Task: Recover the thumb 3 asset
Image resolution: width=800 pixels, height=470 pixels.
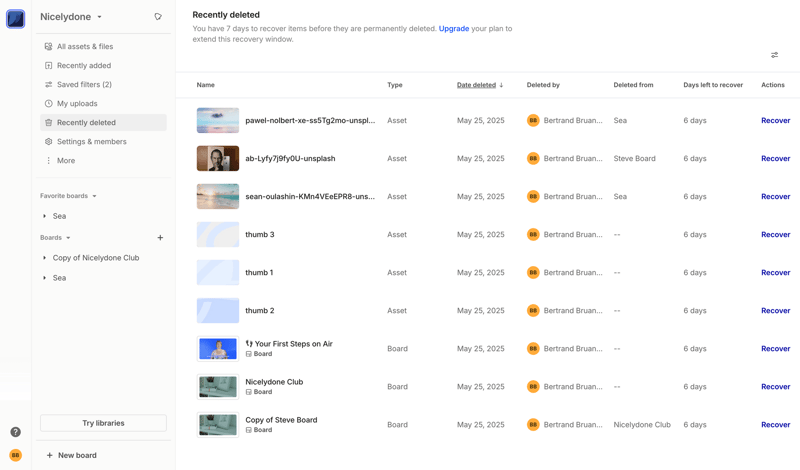Action: tap(775, 235)
